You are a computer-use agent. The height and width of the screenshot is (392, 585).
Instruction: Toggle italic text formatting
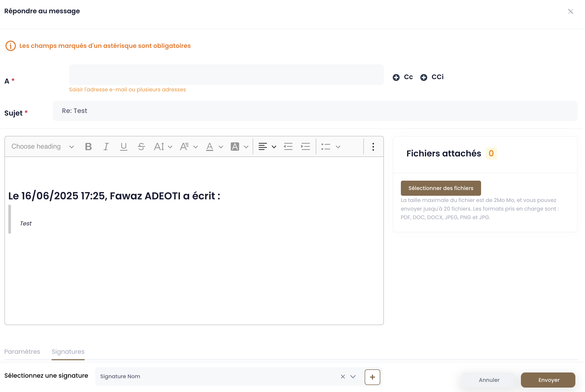(106, 147)
